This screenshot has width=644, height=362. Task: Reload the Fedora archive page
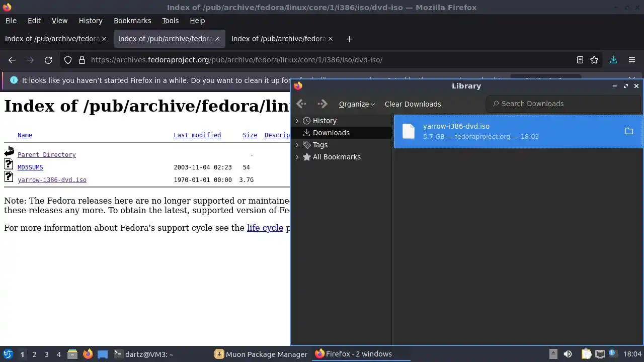(x=48, y=60)
